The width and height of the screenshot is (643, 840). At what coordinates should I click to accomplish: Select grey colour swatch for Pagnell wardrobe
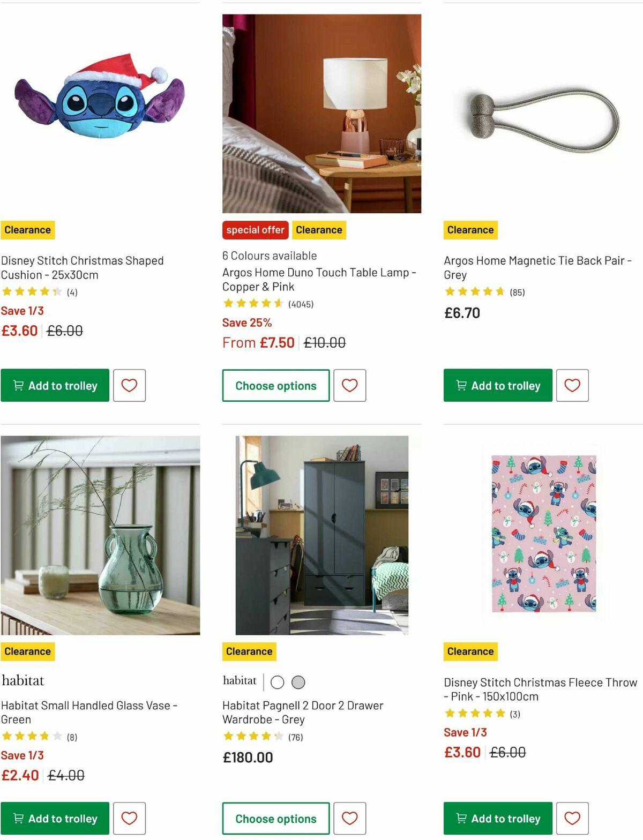298,682
